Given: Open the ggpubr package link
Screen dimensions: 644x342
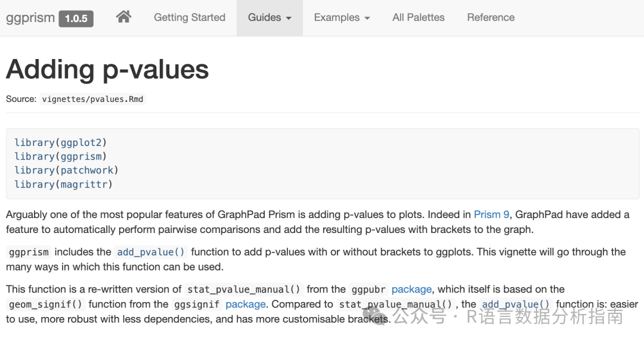Looking at the screenshot, I should [x=411, y=289].
